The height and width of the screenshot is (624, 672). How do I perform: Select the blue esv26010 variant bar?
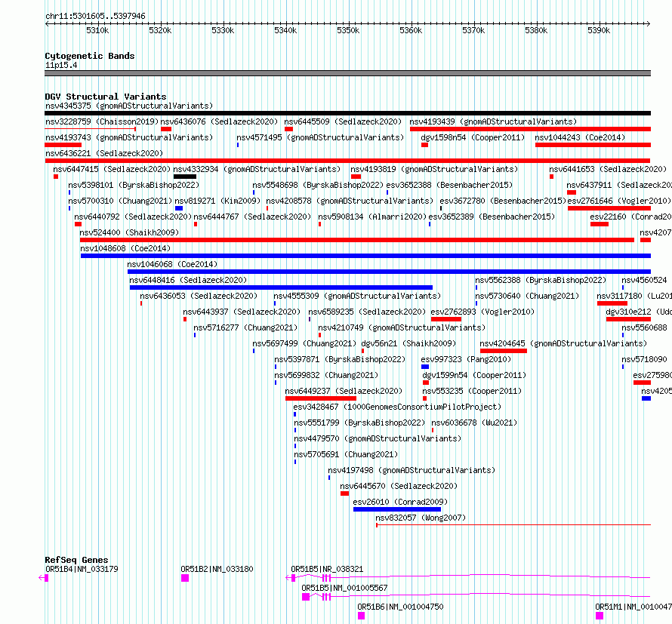(x=397, y=509)
